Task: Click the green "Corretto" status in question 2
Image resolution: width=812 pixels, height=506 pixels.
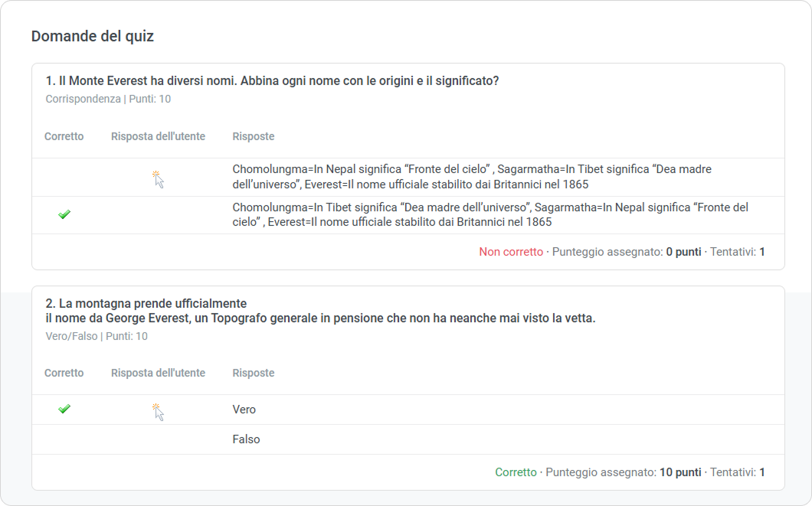Action: tap(516, 472)
